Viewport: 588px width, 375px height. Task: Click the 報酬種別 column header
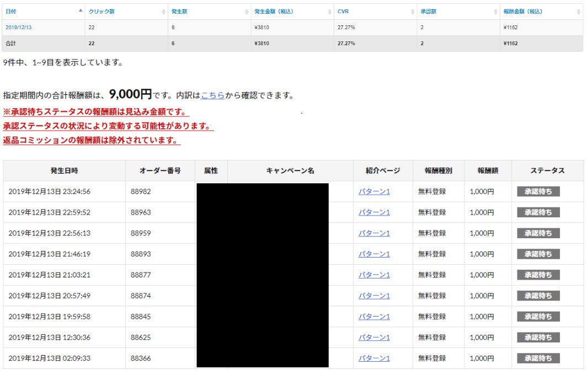(439, 170)
